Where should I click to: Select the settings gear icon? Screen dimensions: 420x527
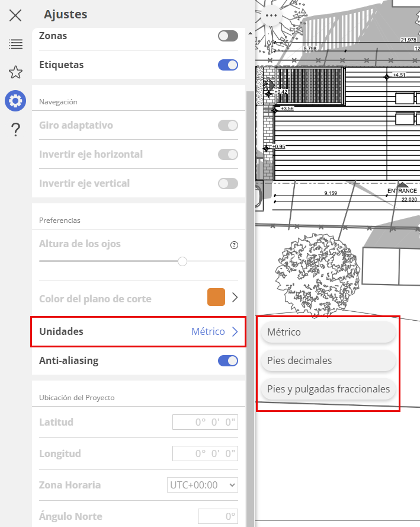15,101
